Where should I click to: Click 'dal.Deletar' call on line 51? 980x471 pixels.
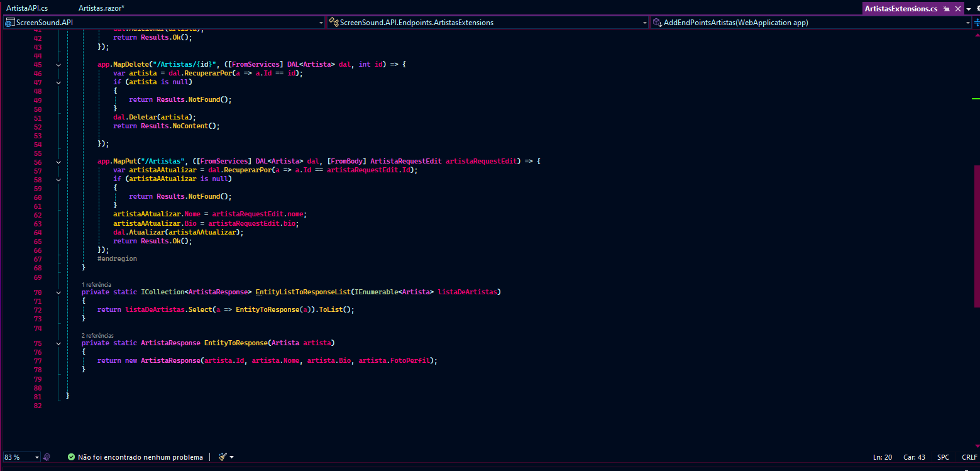(x=134, y=117)
